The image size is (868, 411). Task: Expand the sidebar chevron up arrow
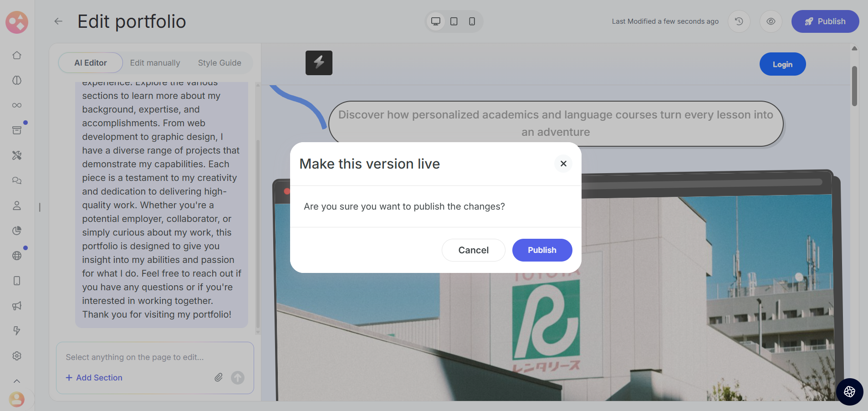17,381
